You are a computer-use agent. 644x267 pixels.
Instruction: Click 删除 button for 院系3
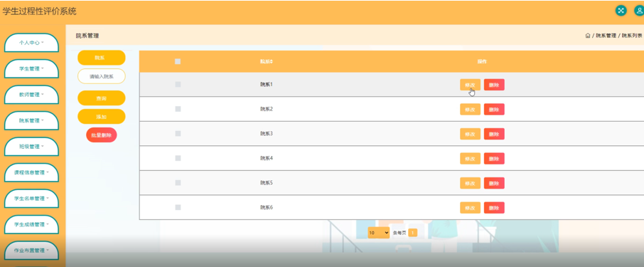494,134
